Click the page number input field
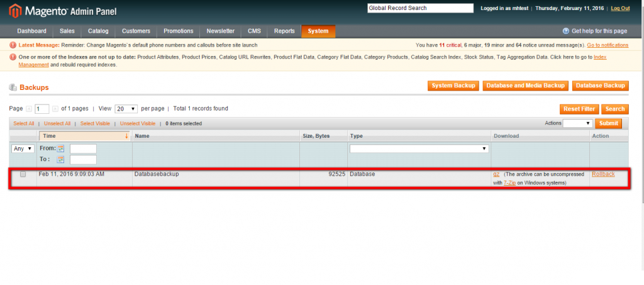Viewport: 644px width, 285px height. [x=42, y=109]
